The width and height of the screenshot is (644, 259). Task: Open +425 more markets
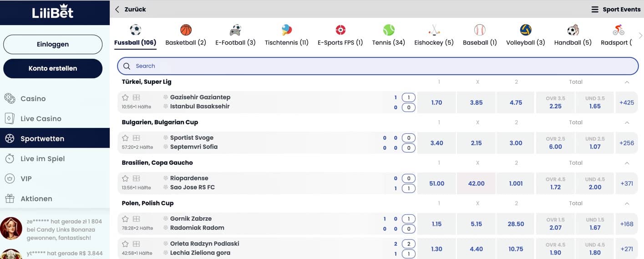[627, 102]
